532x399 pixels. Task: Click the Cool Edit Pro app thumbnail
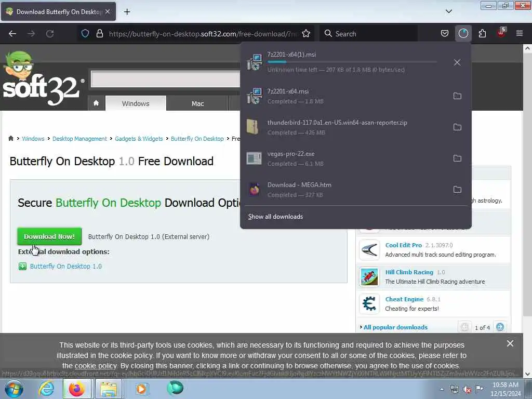[x=369, y=250]
